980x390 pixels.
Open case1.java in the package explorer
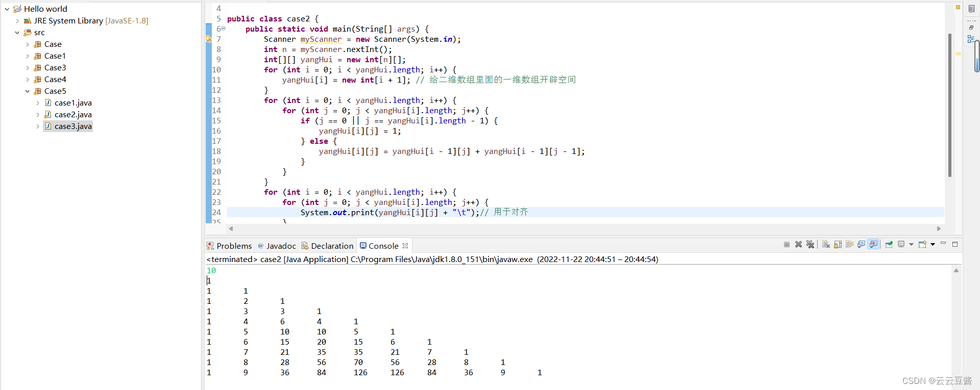[x=73, y=103]
